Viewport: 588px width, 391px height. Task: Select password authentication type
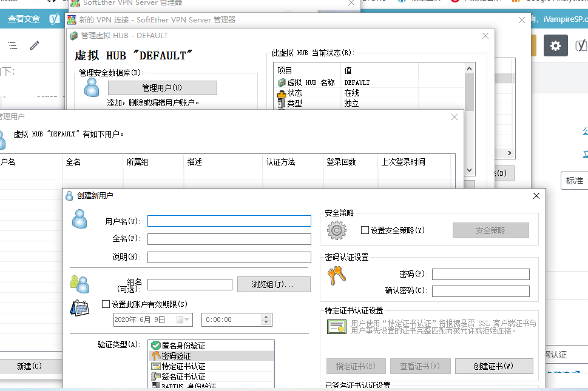(212, 356)
